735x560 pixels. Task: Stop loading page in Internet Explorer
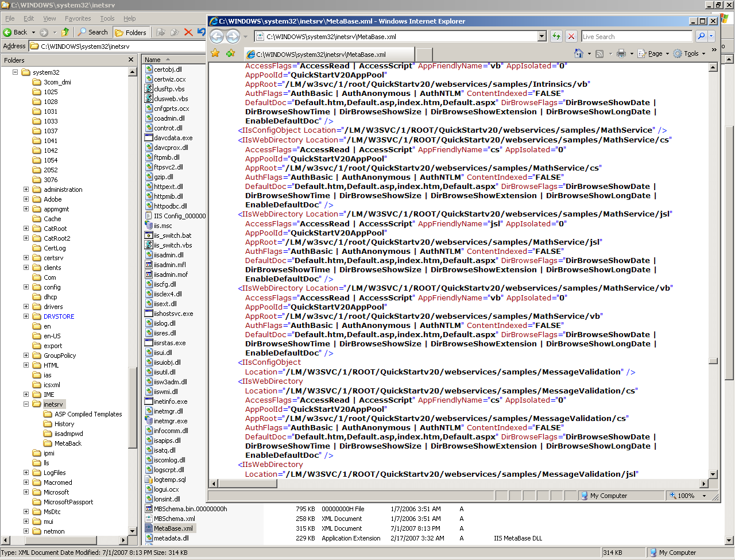pyautogui.click(x=571, y=36)
